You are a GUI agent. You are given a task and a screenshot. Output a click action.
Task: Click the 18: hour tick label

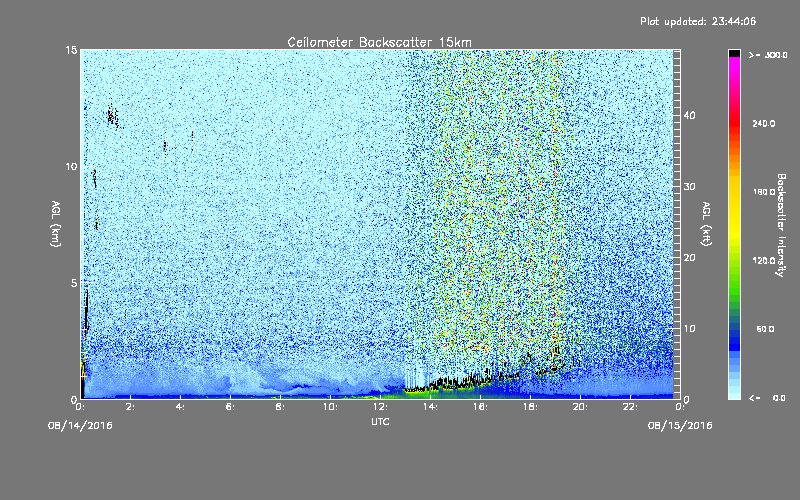(x=530, y=407)
